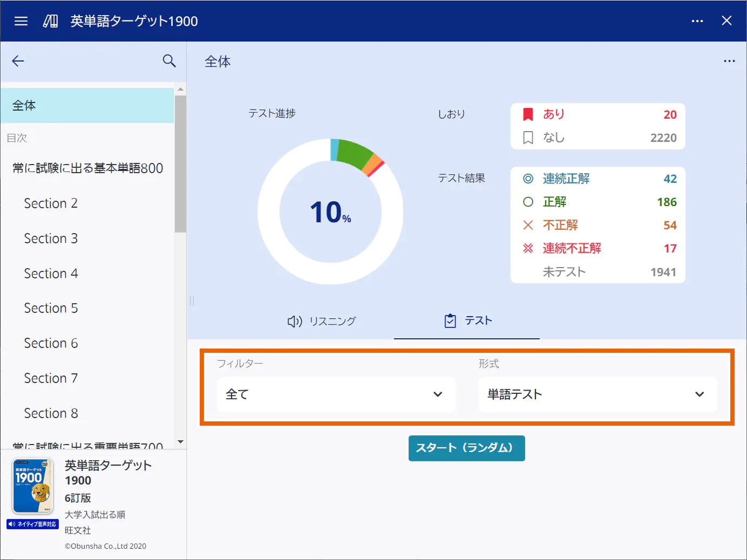Go back using the left arrow
The image size is (747, 560).
(x=18, y=61)
